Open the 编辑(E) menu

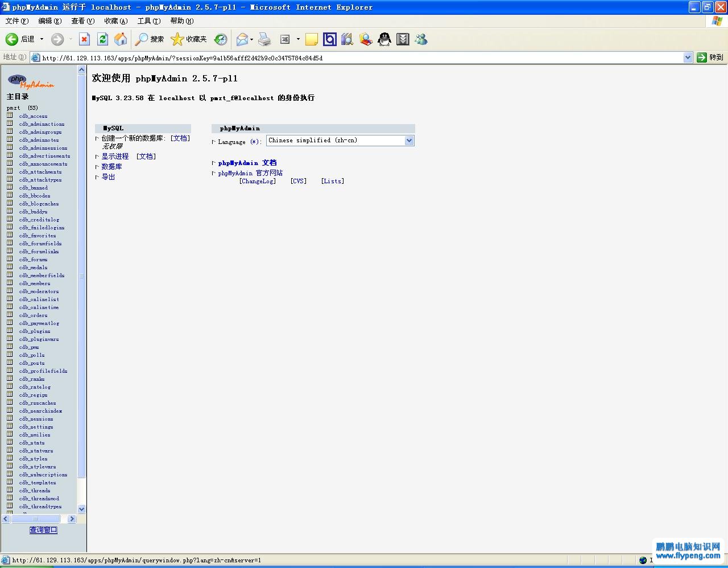[49, 21]
